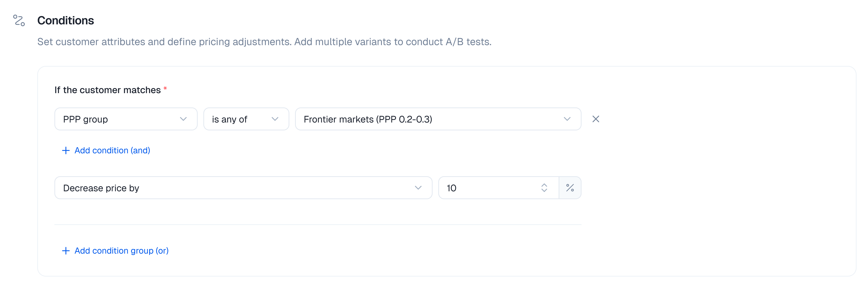Click the chevron in the PPP group field
The height and width of the screenshot is (288, 868).
183,119
